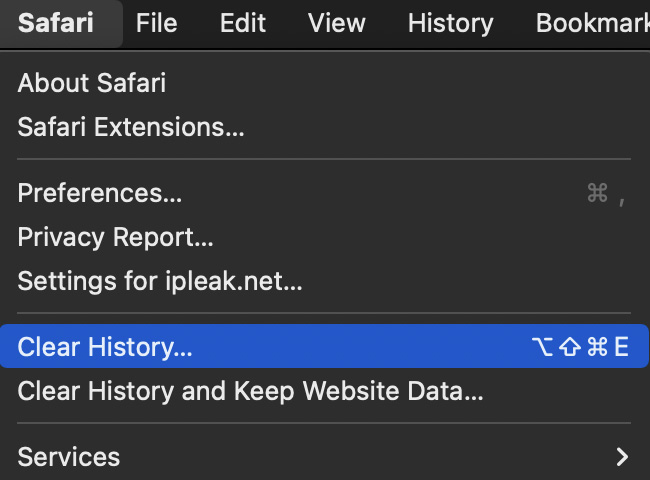650x480 pixels.
Task: Open the File menu
Action: coord(156,23)
